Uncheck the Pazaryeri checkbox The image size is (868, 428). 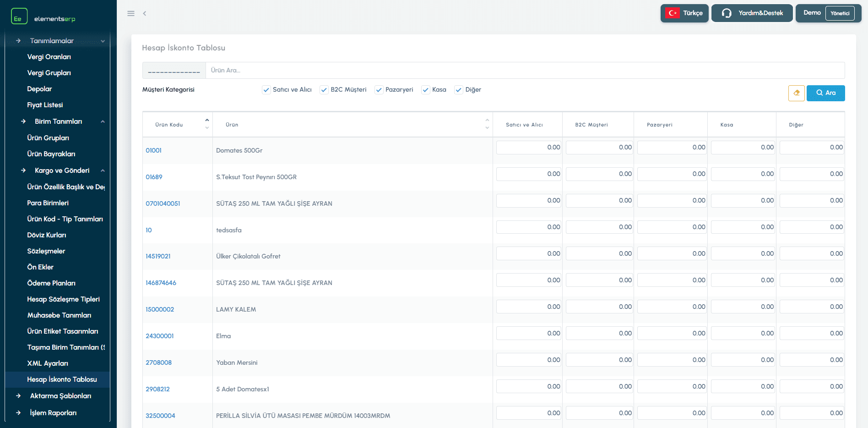click(x=379, y=90)
